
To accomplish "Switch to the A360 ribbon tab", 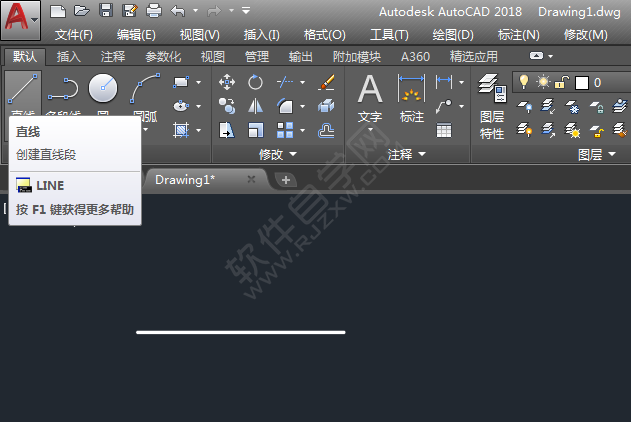I will pos(415,57).
